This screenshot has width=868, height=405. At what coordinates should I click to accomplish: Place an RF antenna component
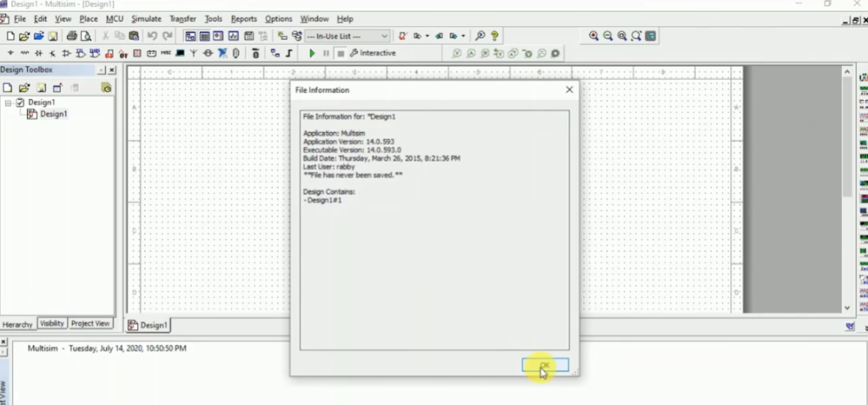click(194, 53)
